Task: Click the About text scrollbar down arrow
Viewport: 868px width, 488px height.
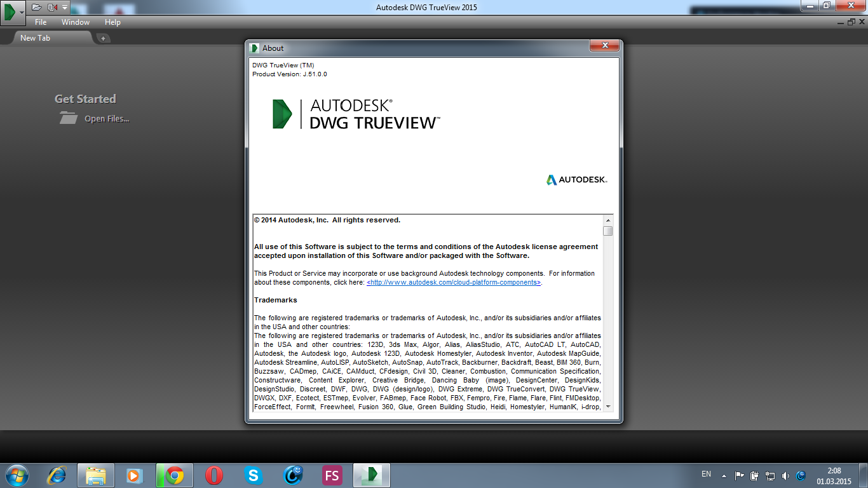Action: click(608, 406)
